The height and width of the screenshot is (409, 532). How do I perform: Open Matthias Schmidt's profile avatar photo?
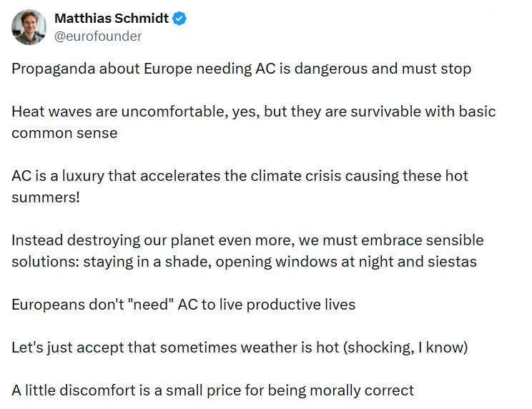pos(29,27)
